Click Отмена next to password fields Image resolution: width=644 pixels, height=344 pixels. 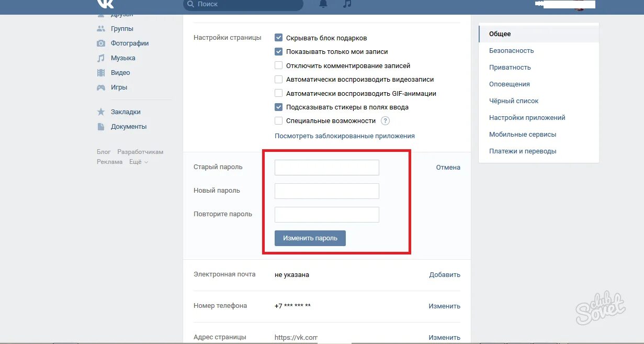pyautogui.click(x=448, y=168)
